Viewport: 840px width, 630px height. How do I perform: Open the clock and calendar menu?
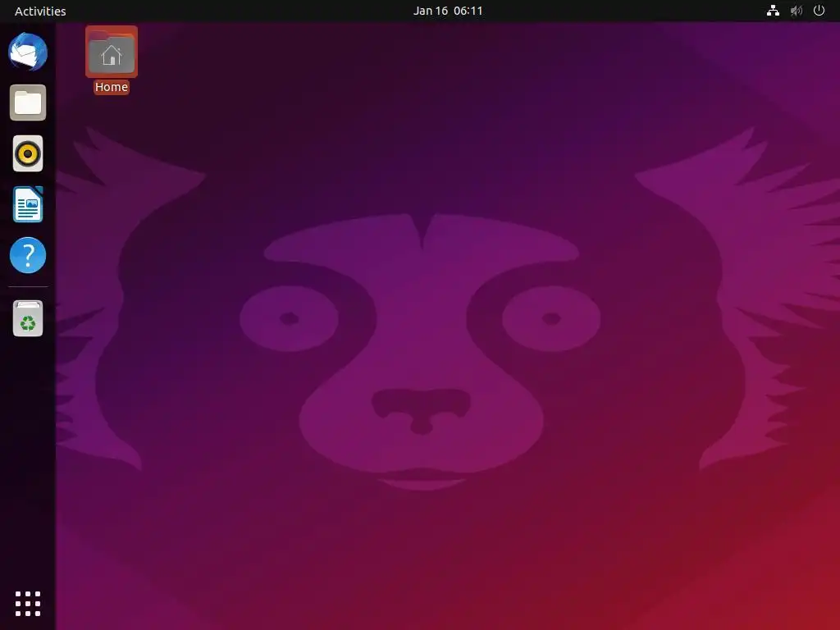(x=448, y=11)
